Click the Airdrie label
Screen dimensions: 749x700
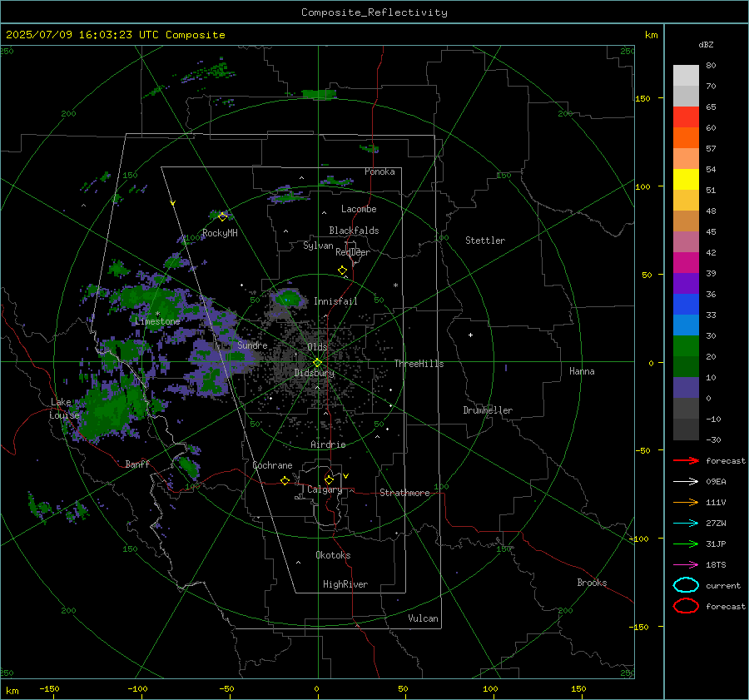coord(328,444)
